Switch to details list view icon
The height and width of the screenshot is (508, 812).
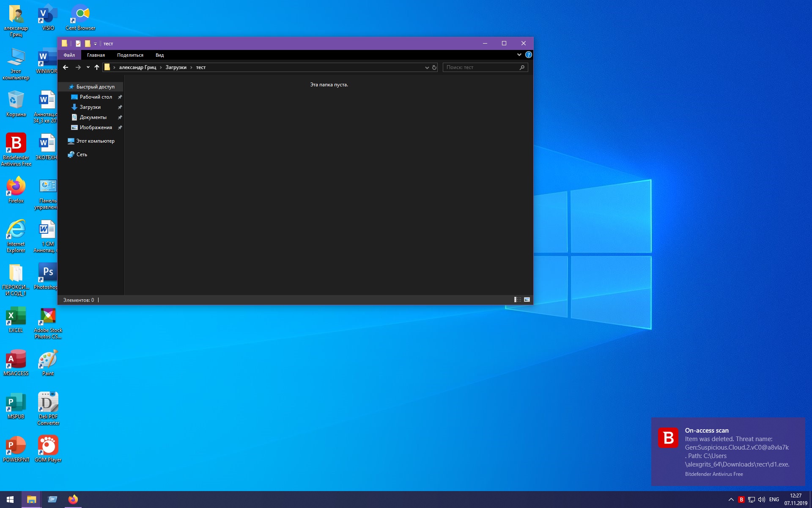pos(517,300)
